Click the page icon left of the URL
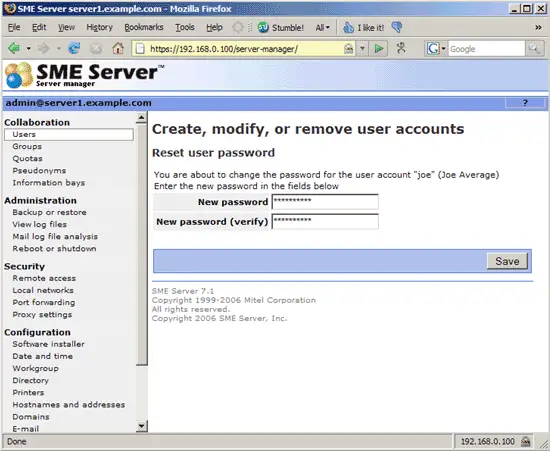This screenshot has height=451, width=550. point(140,48)
